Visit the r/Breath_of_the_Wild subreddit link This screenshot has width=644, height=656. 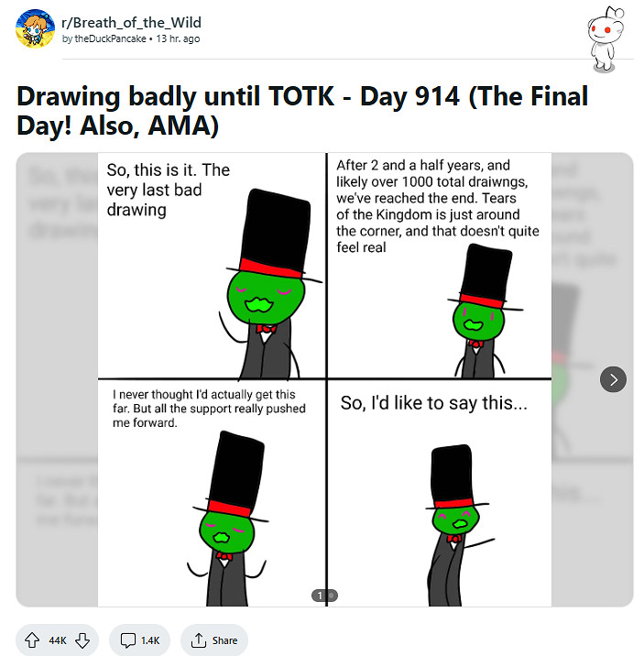click(x=131, y=22)
